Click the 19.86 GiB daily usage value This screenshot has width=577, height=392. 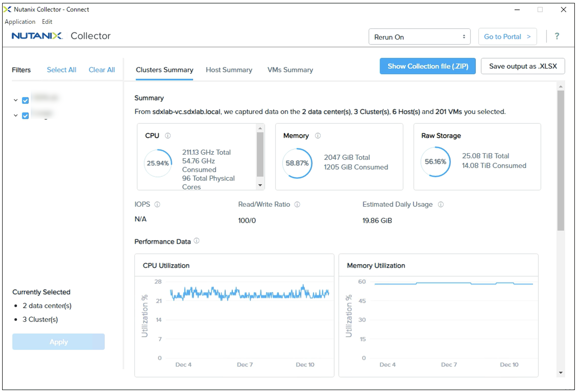pos(377,220)
